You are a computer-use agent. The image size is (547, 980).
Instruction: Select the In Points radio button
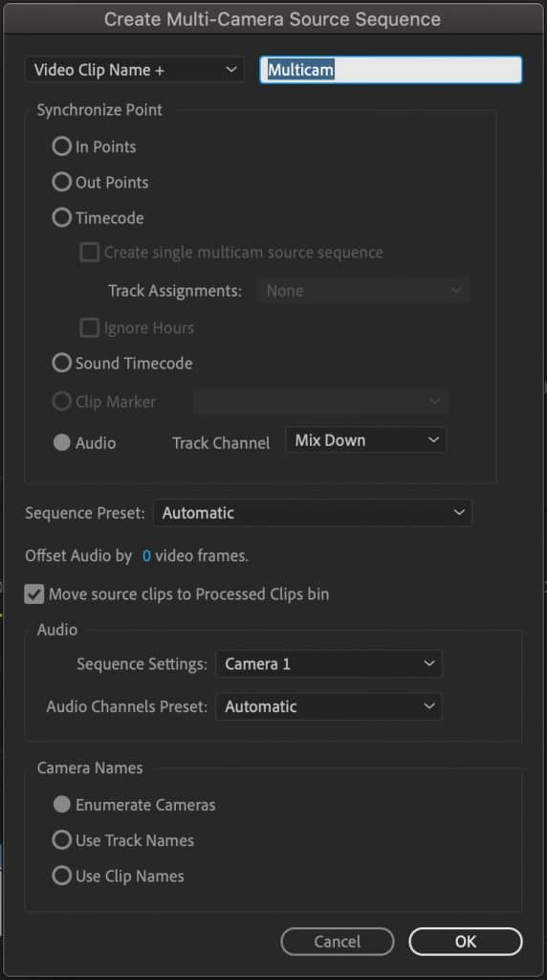coord(62,146)
